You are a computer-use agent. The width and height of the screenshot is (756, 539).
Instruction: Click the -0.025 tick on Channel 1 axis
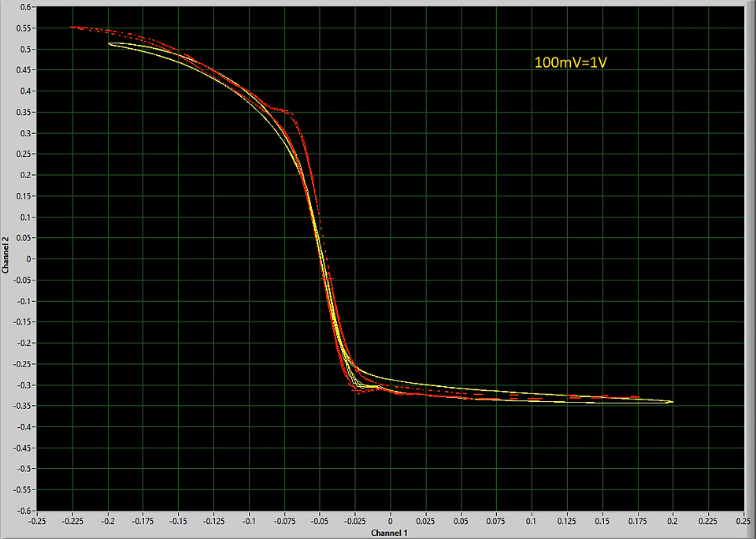pyautogui.click(x=355, y=521)
